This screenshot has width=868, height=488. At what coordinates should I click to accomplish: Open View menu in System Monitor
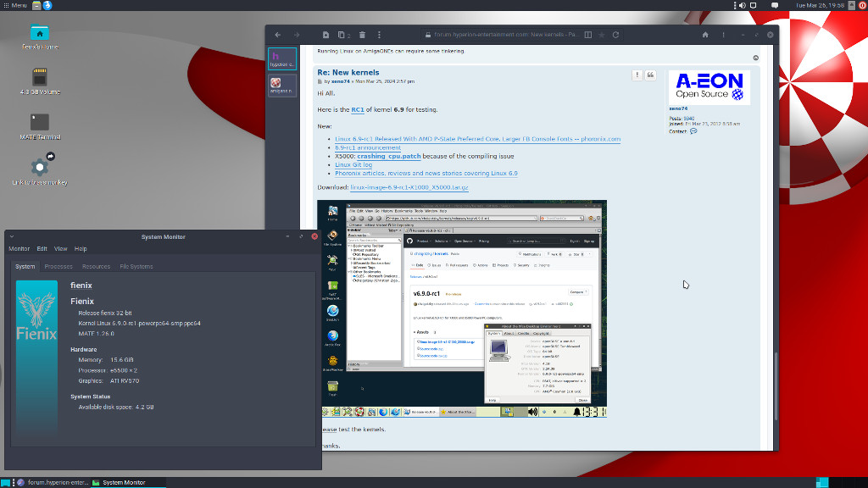coord(61,249)
